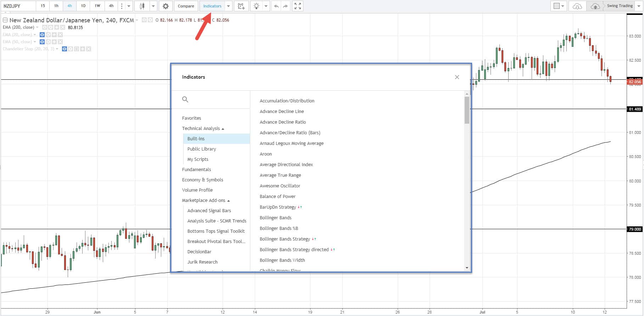Screen dimensions: 644x316
Task: Click the indicator list scrollbar thumb
Action: (467, 110)
